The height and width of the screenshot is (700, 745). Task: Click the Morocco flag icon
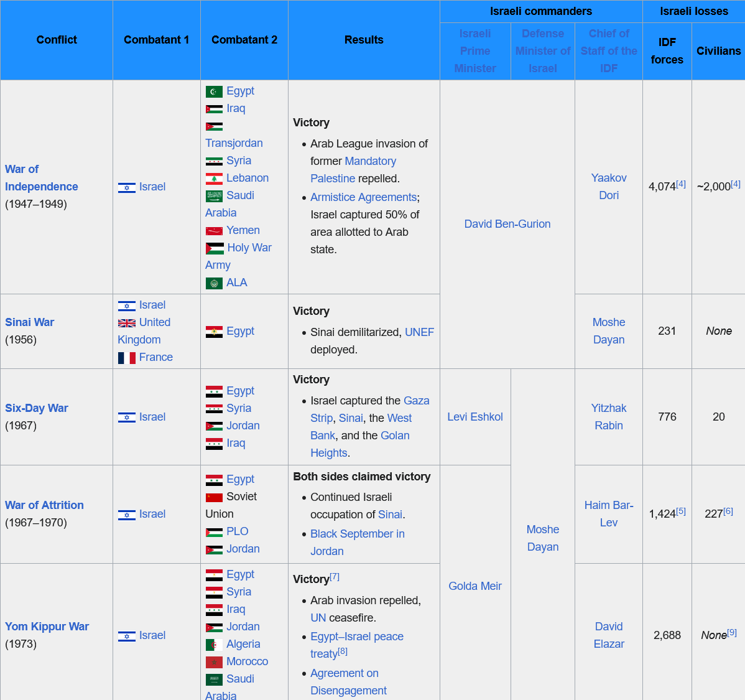(x=214, y=662)
